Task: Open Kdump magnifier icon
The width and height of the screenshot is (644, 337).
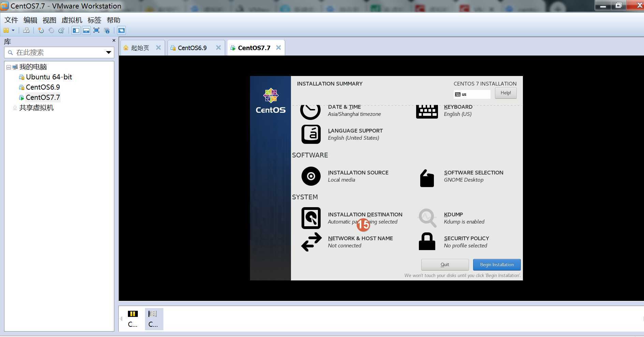Action: 427,218
